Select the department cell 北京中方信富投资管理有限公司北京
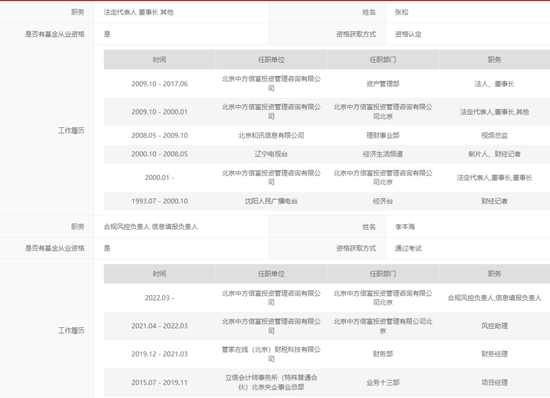 pyautogui.click(x=383, y=326)
